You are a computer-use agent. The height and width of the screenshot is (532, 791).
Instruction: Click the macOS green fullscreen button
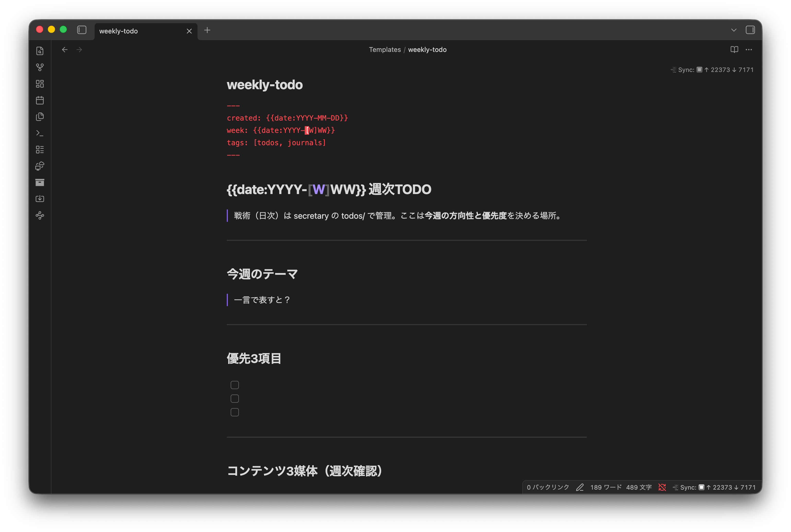click(63, 30)
